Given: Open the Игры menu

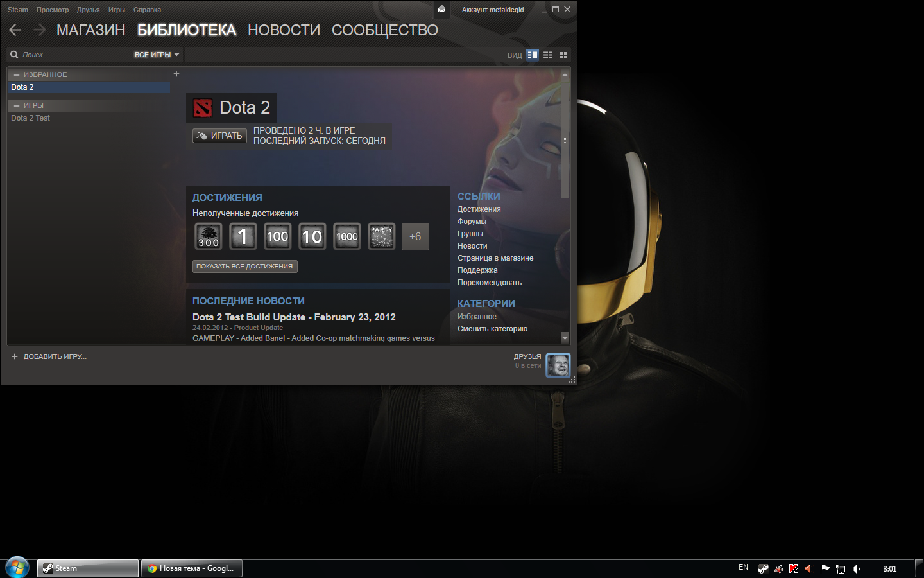Looking at the screenshot, I should tap(117, 10).
